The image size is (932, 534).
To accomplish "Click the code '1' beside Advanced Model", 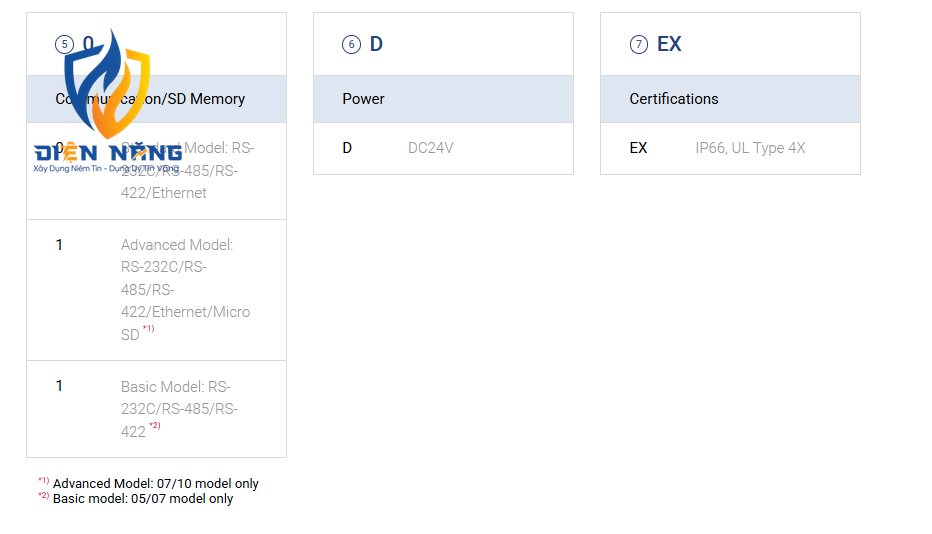I will (x=59, y=245).
